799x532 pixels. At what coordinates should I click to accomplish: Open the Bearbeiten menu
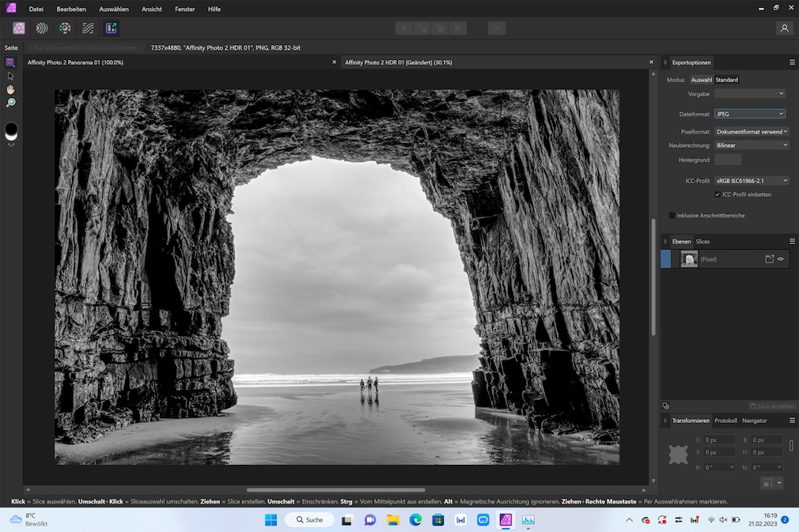[71, 9]
